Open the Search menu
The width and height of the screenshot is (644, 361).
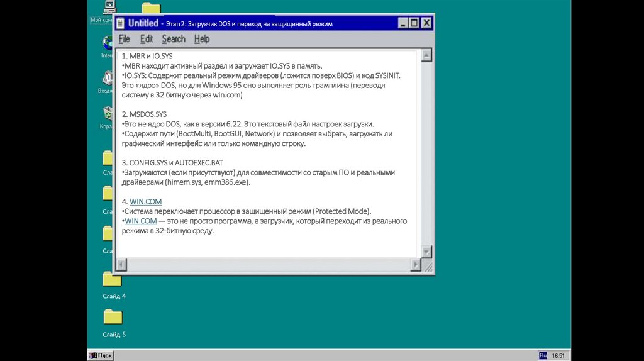[174, 39]
